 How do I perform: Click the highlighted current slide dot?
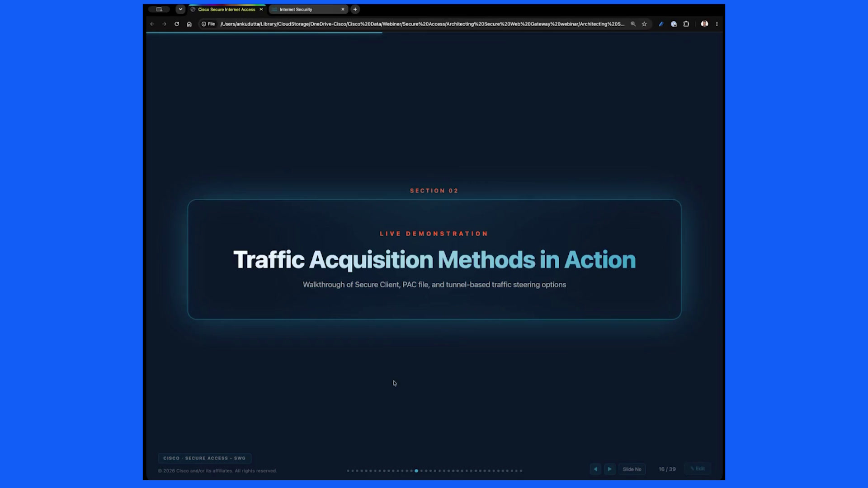pos(416,471)
